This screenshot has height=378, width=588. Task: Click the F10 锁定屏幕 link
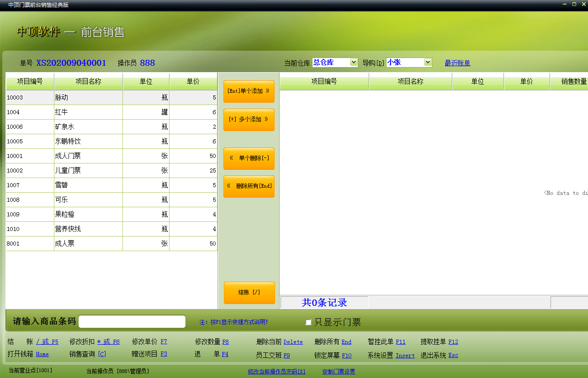pyautogui.click(x=347, y=355)
